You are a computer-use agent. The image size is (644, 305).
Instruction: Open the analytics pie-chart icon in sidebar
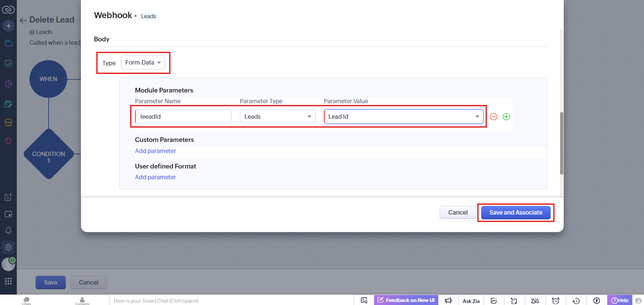tap(8, 84)
